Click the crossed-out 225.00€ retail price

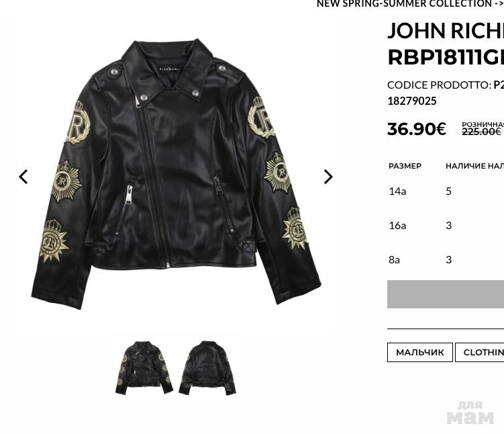(481, 132)
